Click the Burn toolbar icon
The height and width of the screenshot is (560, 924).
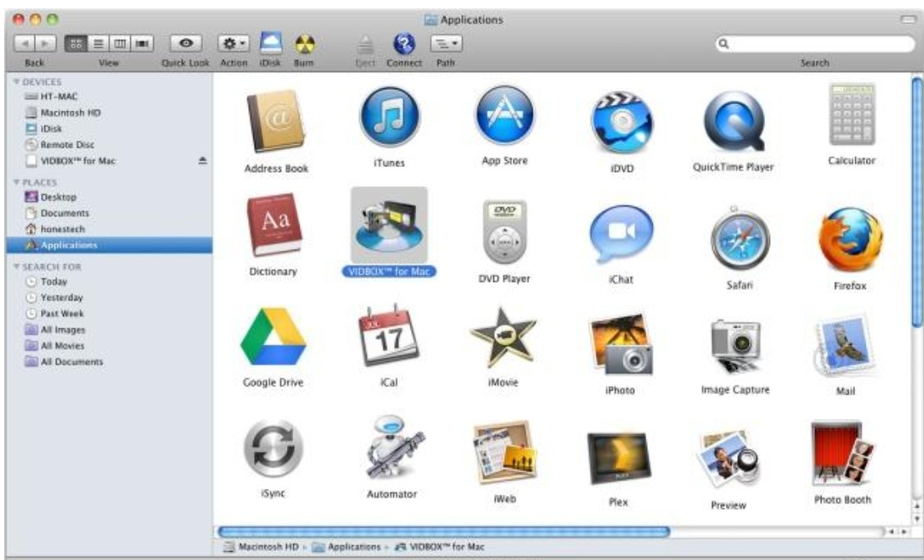304,43
